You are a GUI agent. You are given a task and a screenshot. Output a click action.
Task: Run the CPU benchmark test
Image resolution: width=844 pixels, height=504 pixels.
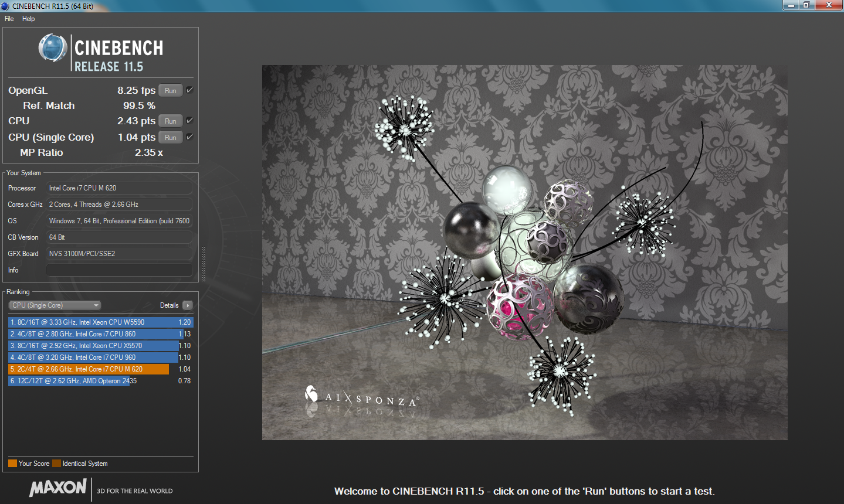pyautogui.click(x=171, y=121)
